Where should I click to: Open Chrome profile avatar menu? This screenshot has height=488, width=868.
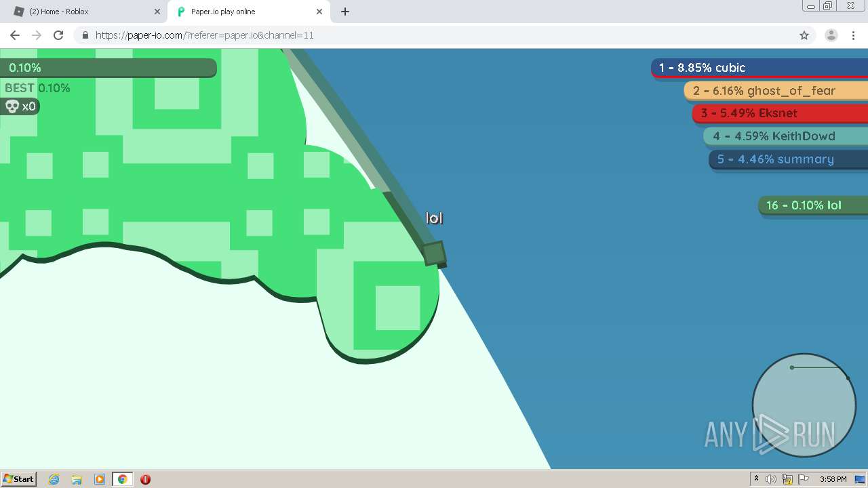[831, 35]
